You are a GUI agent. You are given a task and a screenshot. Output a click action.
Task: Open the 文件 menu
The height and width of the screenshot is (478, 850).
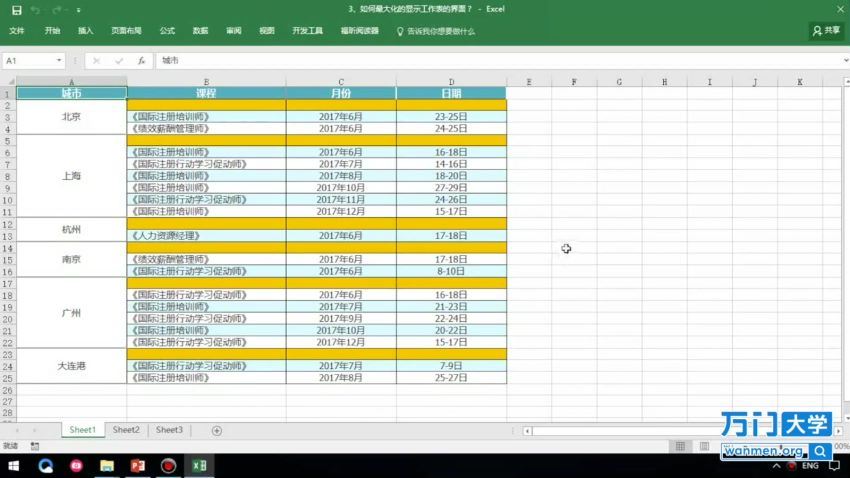pyautogui.click(x=17, y=31)
